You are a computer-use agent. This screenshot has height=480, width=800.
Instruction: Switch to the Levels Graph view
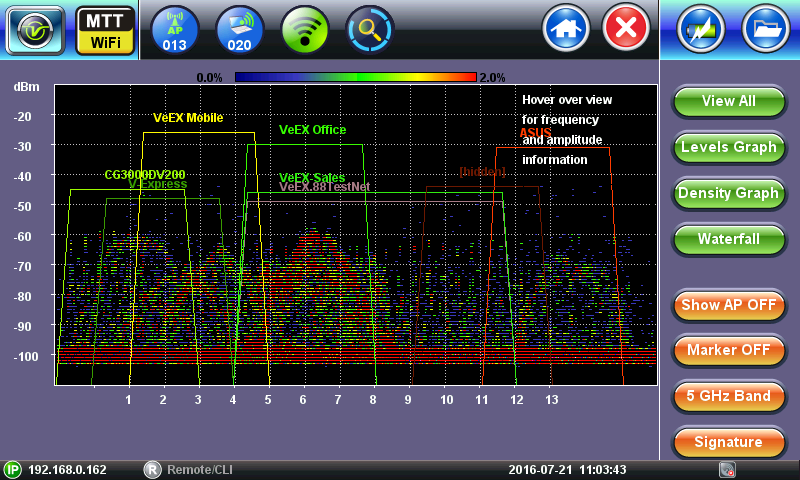tap(728, 147)
